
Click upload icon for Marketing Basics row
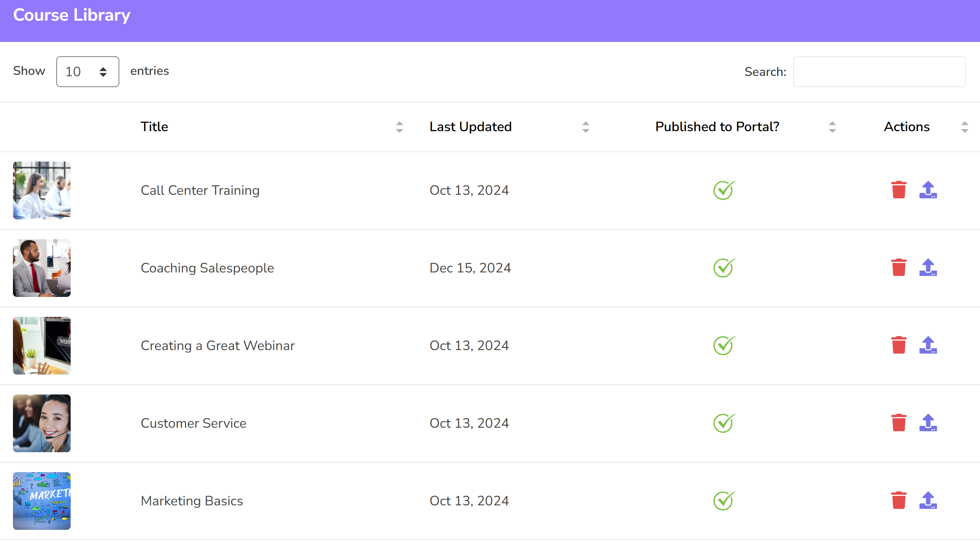[928, 501]
